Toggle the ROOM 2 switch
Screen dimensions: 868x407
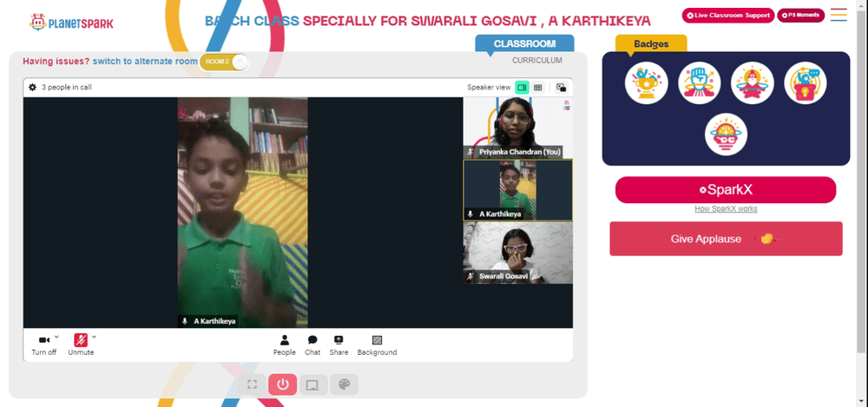point(224,62)
